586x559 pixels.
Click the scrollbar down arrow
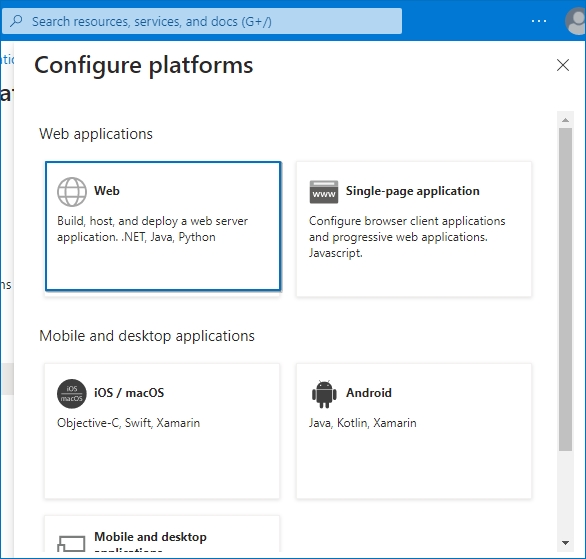click(x=565, y=543)
